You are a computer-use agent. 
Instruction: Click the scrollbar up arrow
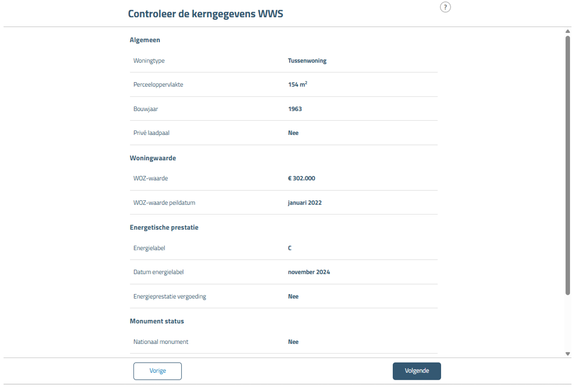(568, 30)
